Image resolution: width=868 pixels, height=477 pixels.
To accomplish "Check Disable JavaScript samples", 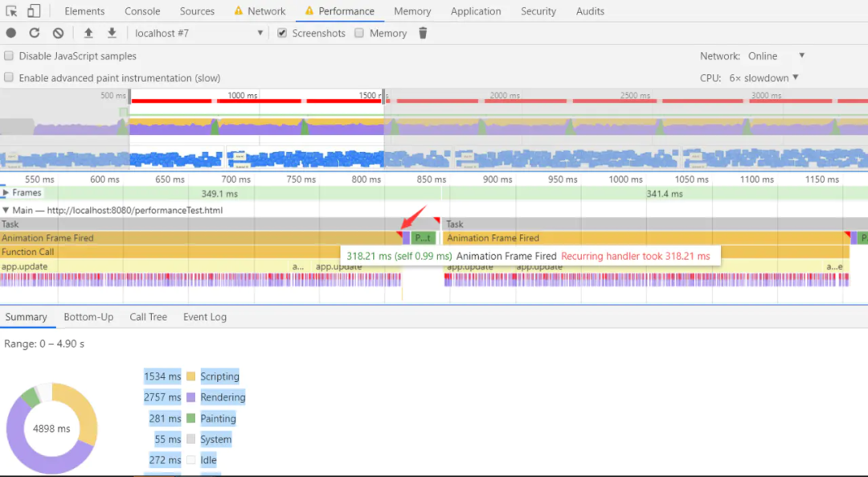I will point(8,56).
